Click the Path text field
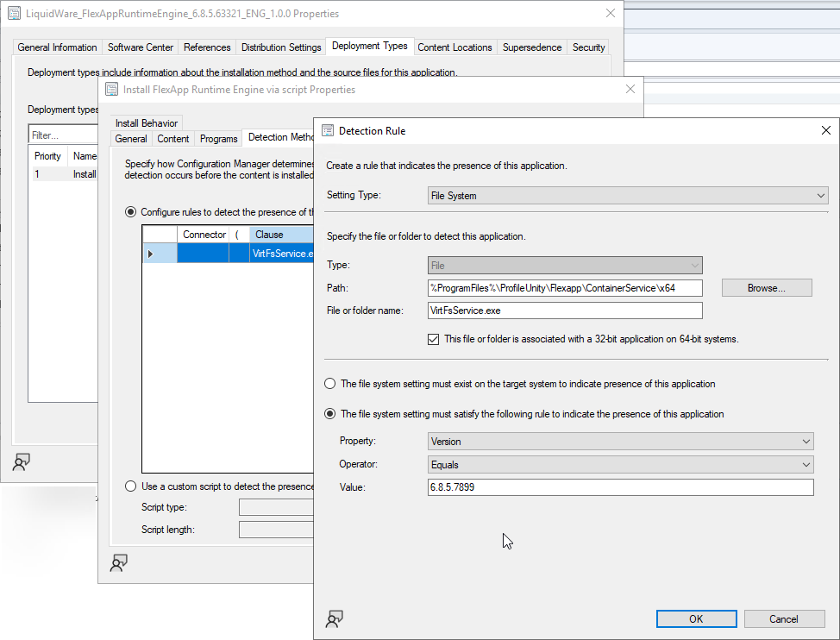The height and width of the screenshot is (640, 840). 565,288
